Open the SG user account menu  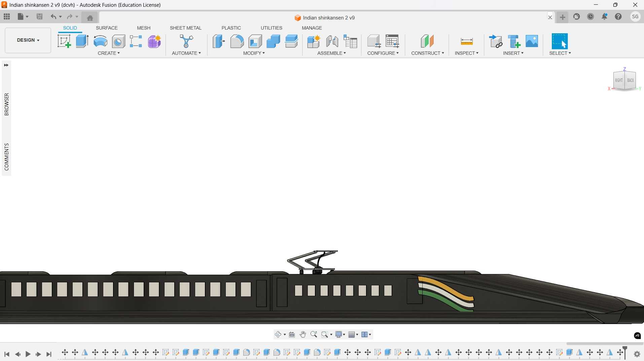[635, 16]
